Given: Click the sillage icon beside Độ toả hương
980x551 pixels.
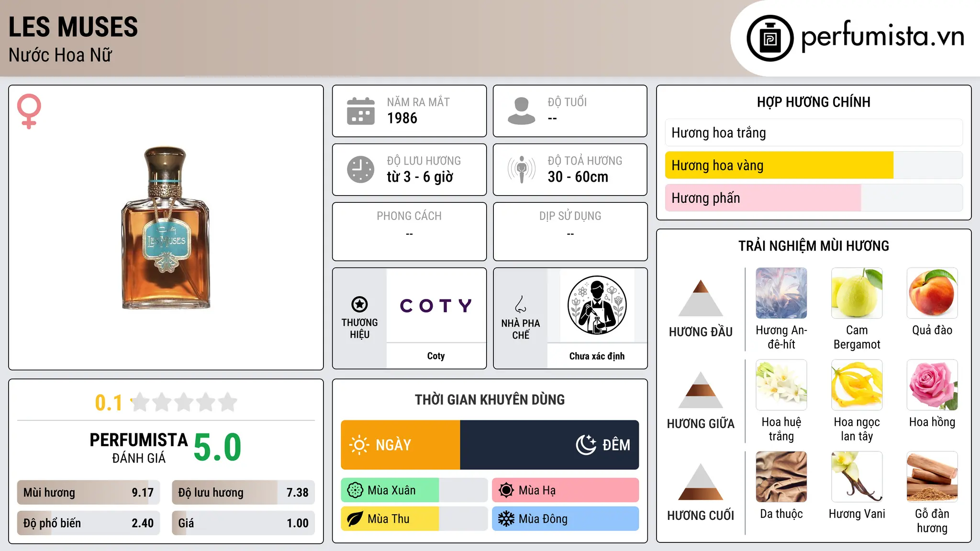Looking at the screenshot, I should [x=522, y=169].
